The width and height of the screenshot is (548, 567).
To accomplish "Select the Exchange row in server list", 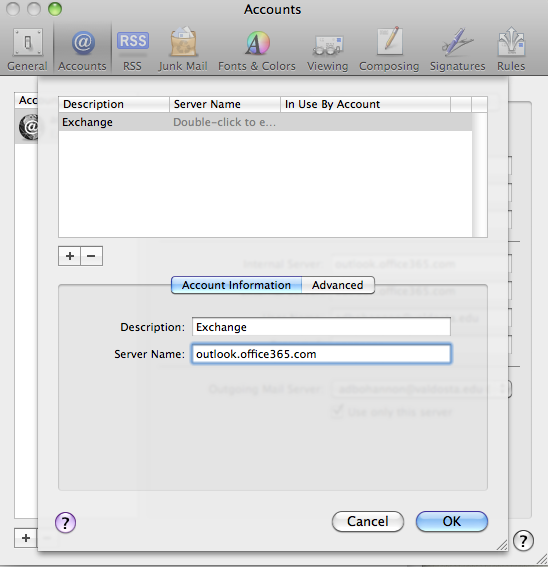I will (x=265, y=122).
